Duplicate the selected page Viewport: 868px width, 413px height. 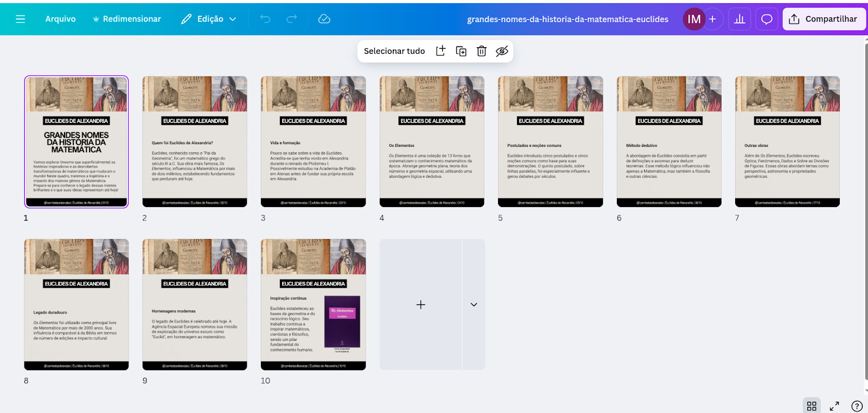click(461, 51)
